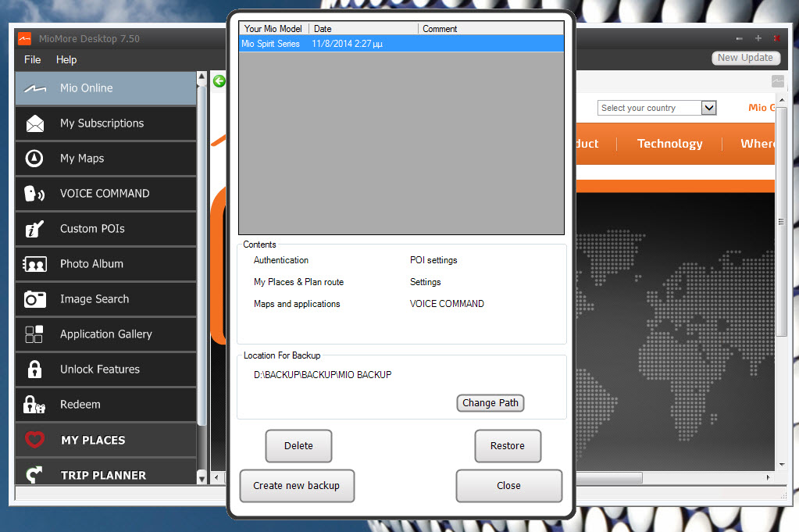Click the Change Path button
Viewport: 799px width, 532px height.
click(x=490, y=403)
